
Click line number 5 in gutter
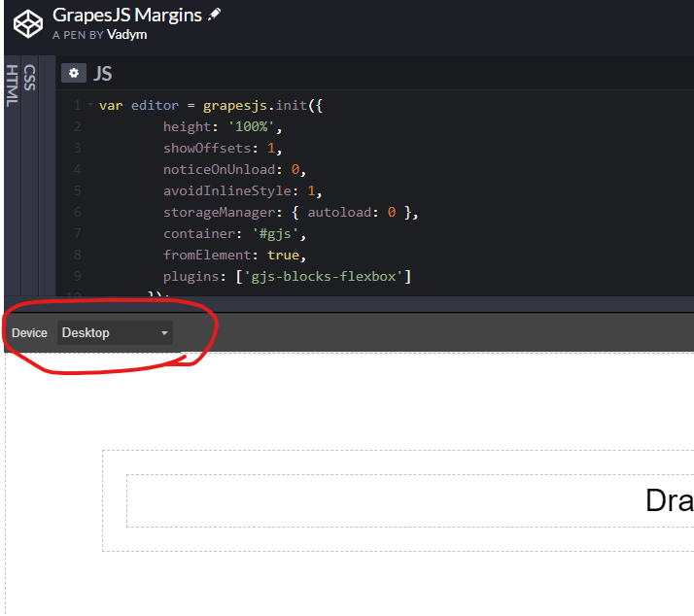(x=78, y=190)
